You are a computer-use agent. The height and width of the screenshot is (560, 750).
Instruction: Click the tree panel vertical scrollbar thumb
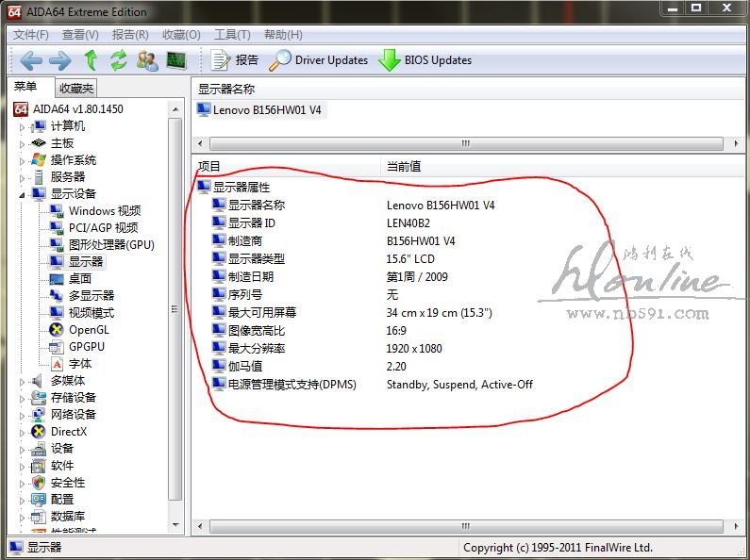point(175,309)
